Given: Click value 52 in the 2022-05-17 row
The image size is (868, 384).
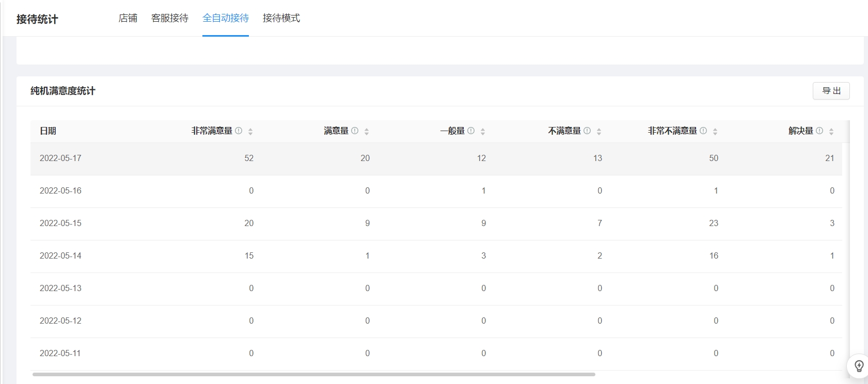Looking at the screenshot, I should (249, 158).
